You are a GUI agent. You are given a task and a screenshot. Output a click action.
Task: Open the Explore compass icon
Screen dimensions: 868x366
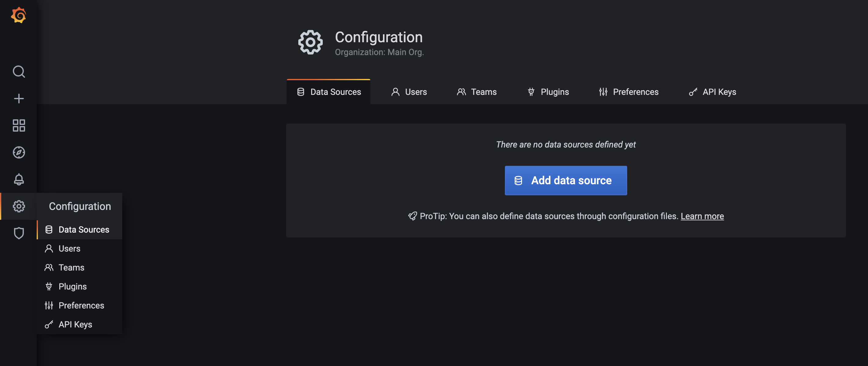pos(19,152)
